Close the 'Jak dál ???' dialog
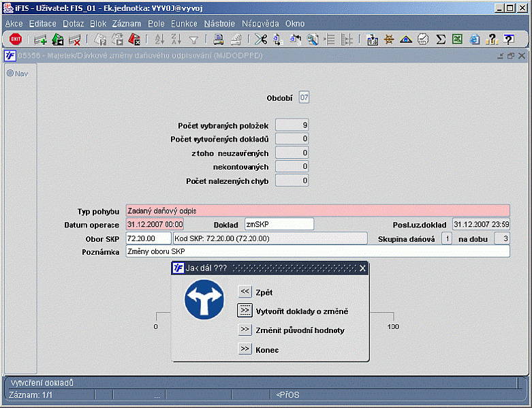 coord(362,268)
